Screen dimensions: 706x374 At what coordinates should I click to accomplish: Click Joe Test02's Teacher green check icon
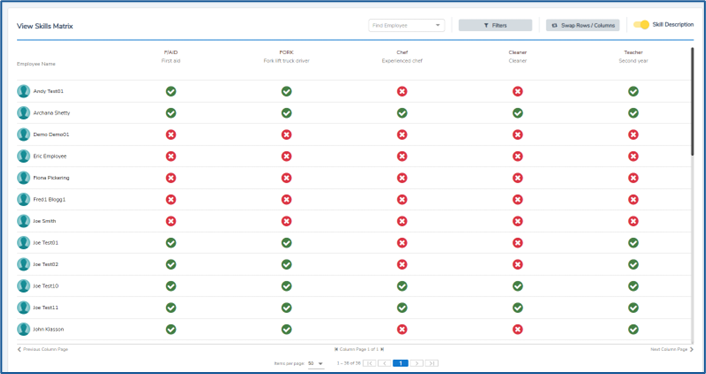tap(634, 264)
